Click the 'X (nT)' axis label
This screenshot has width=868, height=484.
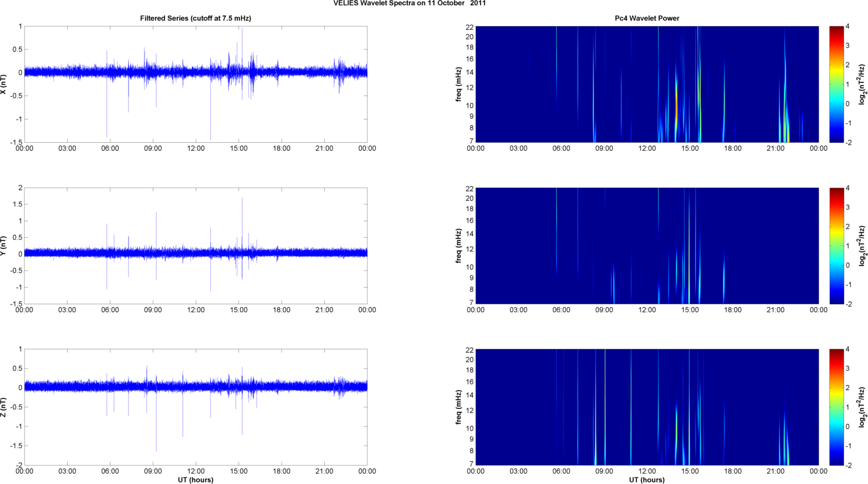[x=4, y=84]
